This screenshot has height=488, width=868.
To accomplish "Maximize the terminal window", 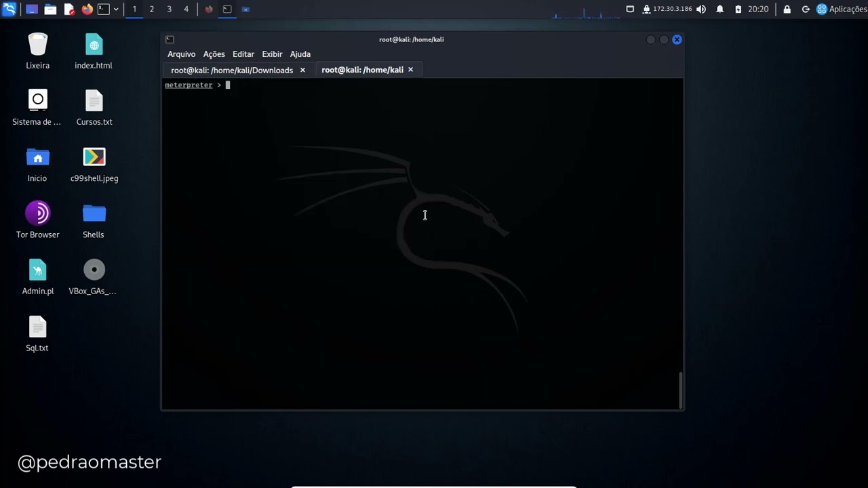I will pyautogui.click(x=664, y=39).
